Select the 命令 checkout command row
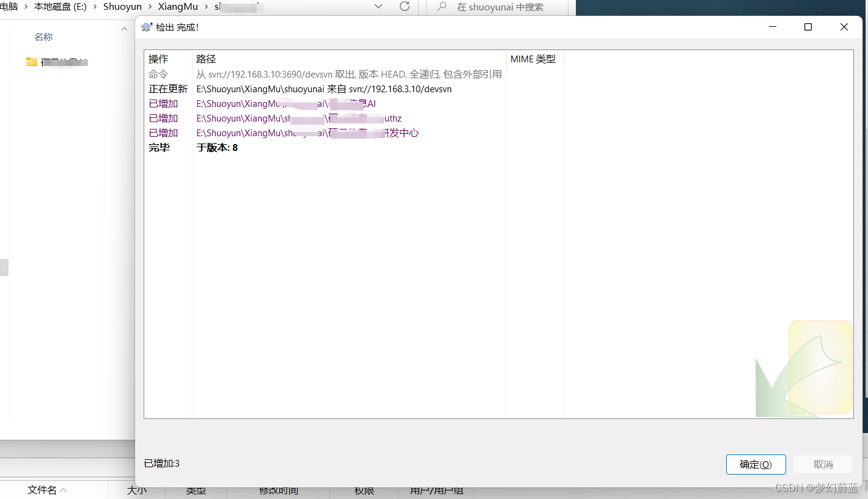Screen dimensions: 868x499 pos(325,74)
